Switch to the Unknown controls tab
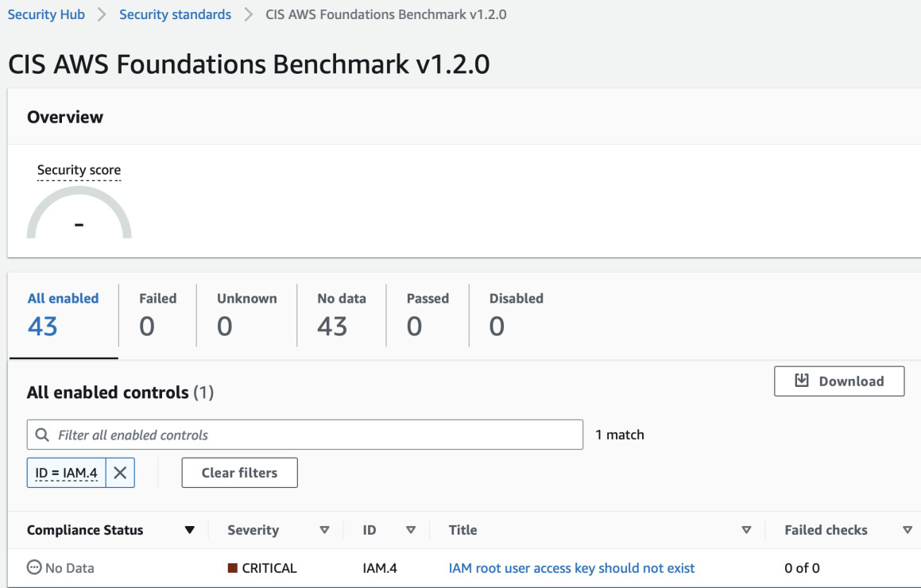This screenshot has width=921, height=588. [x=246, y=314]
